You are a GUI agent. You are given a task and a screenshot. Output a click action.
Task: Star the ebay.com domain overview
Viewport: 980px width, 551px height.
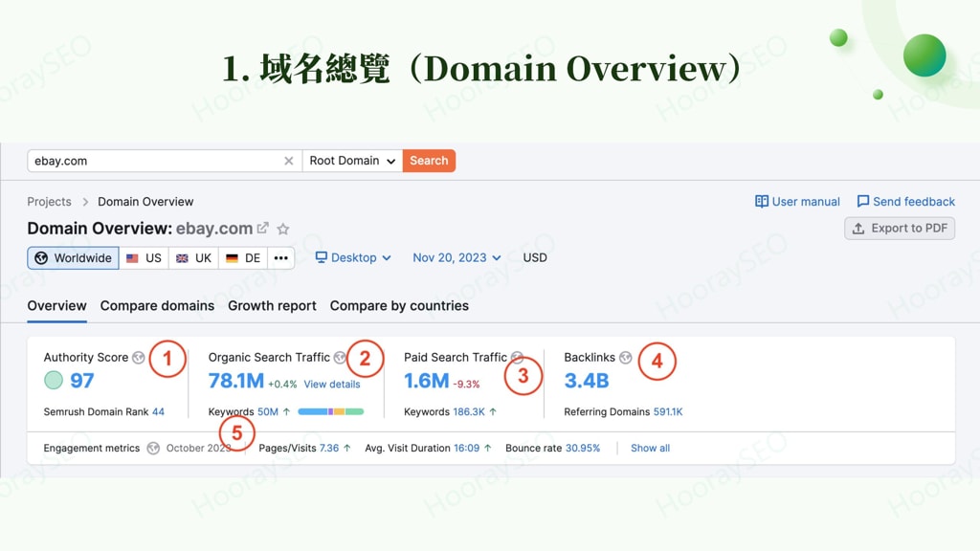tap(282, 229)
